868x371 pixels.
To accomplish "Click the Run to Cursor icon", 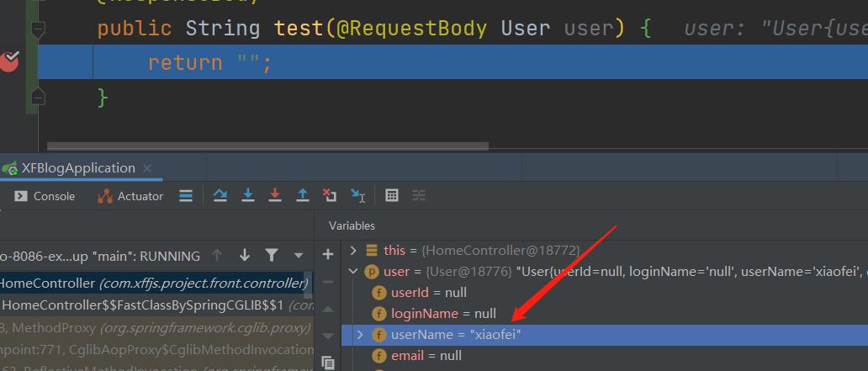I will click(x=358, y=196).
